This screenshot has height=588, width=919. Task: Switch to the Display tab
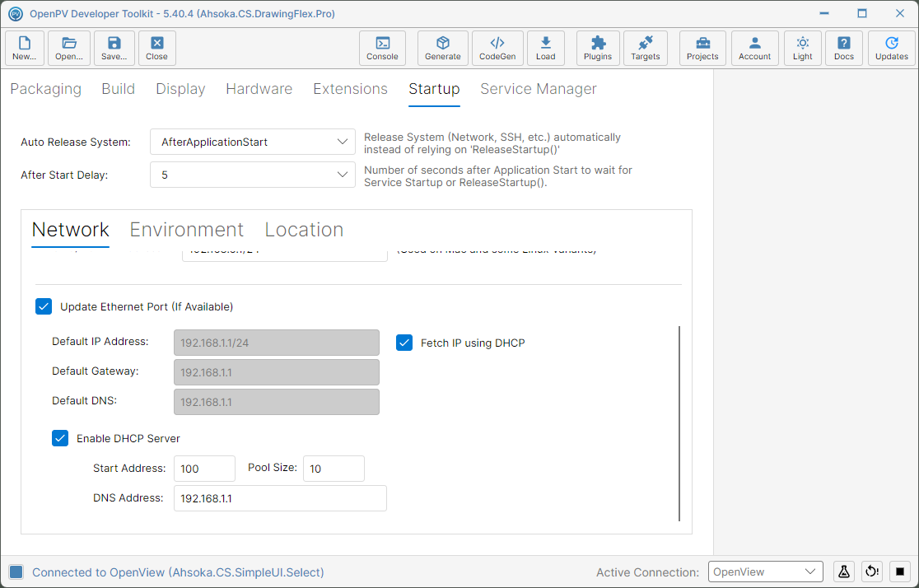click(180, 89)
